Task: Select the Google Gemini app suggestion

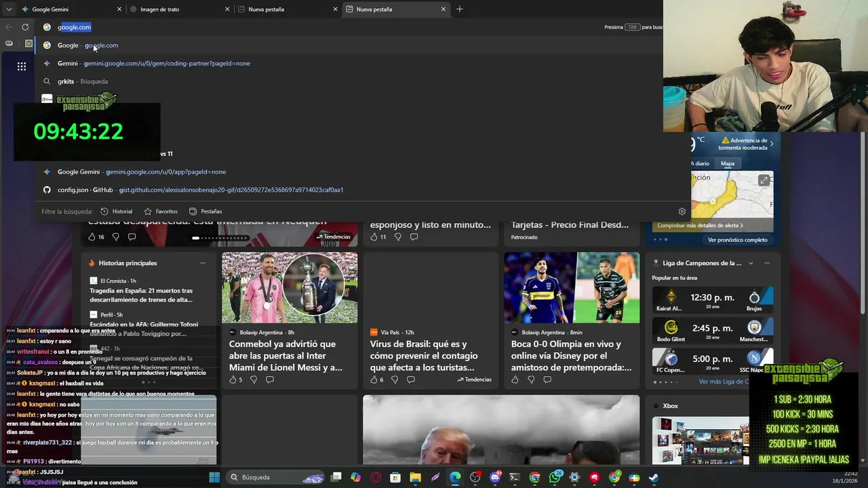Action: [363, 172]
